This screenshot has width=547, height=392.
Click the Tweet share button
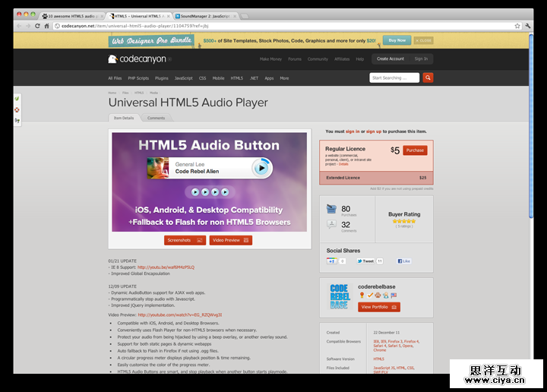pyautogui.click(x=365, y=261)
